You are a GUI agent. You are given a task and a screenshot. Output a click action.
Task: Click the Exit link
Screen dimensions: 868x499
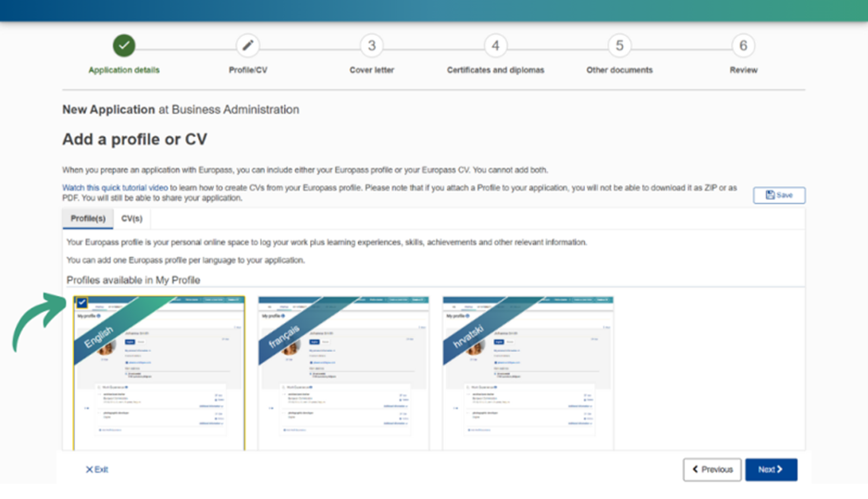coord(97,469)
